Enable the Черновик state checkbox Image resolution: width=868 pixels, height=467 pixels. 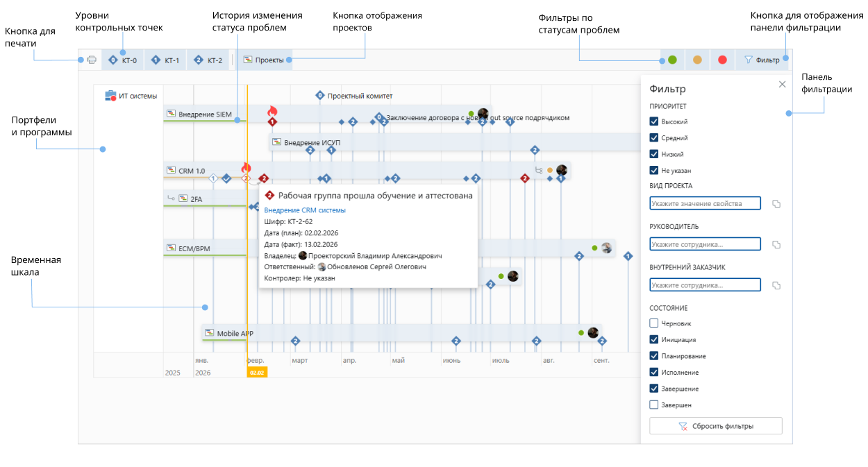click(x=654, y=323)
